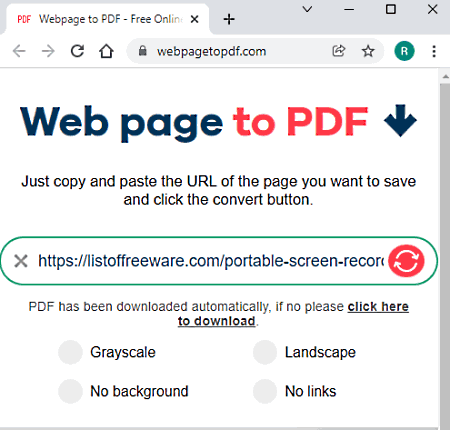Go to the browser home page
The image size is (450, 430).
(106, 51)
